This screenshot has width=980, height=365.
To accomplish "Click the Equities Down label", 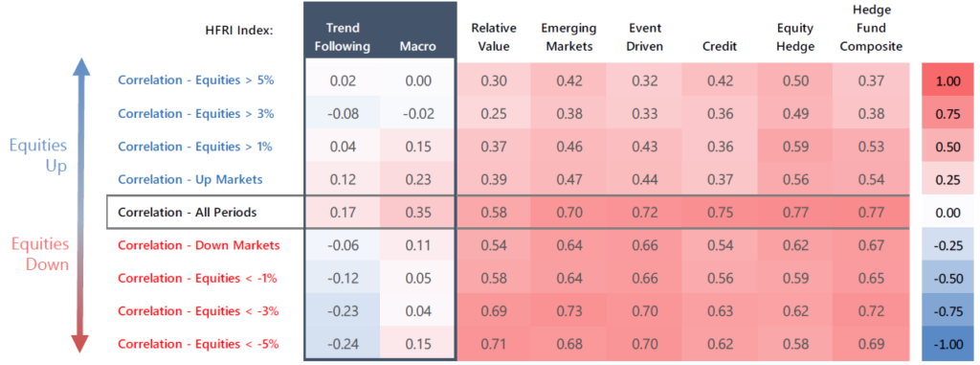I will pyautogui.click(x=37, y=254).
